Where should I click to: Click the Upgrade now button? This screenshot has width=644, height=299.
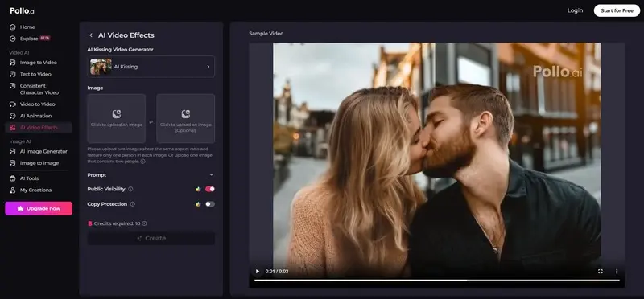coord(39,208)
